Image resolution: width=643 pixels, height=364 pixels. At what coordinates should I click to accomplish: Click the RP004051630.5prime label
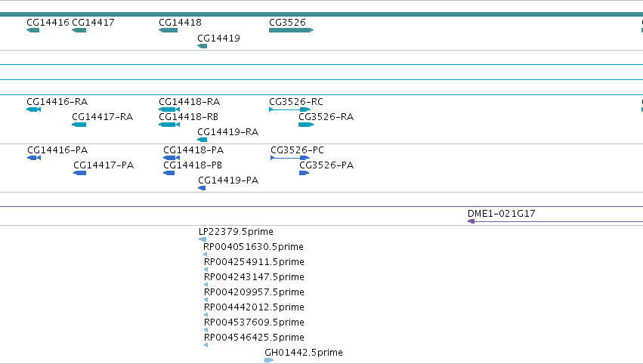[x=253, y=247]
